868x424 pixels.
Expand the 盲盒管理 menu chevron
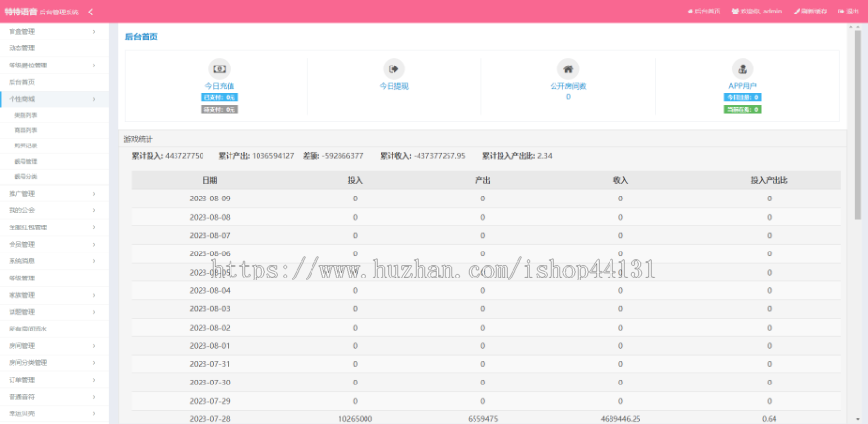[x=94, y=32]
